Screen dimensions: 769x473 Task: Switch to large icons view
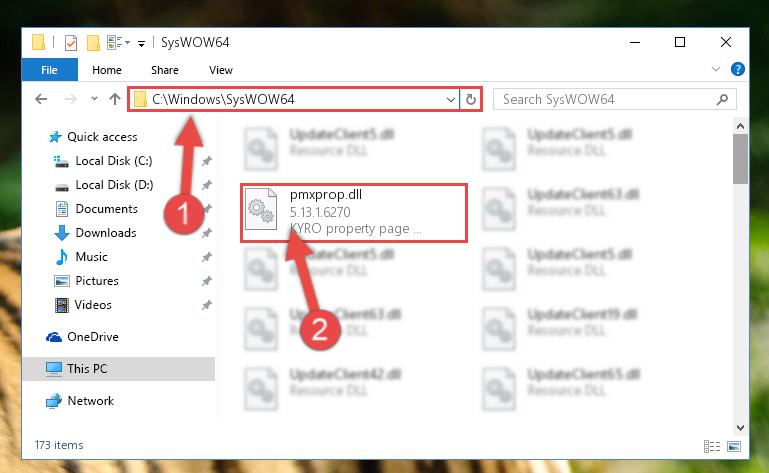pyautogui.click(x=734, y=446)
